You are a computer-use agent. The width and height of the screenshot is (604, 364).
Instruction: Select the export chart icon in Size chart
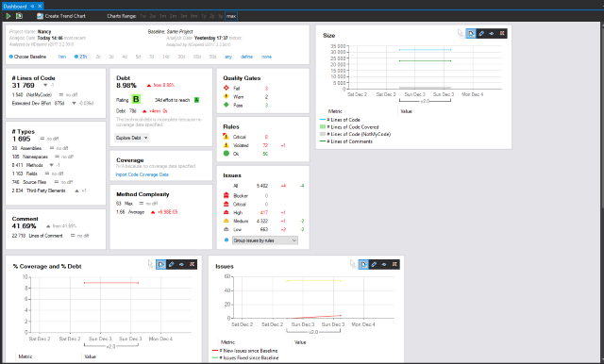coord(471,33)
